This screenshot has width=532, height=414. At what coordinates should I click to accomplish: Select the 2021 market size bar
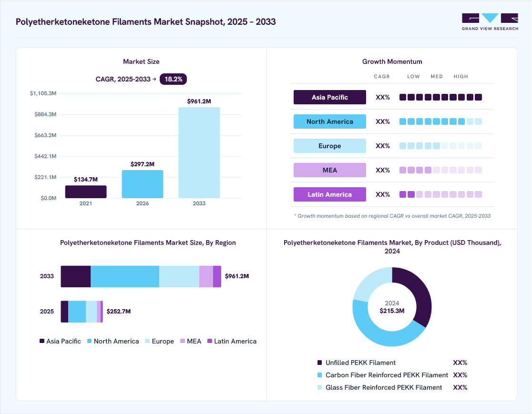click(x=86, y=192)
